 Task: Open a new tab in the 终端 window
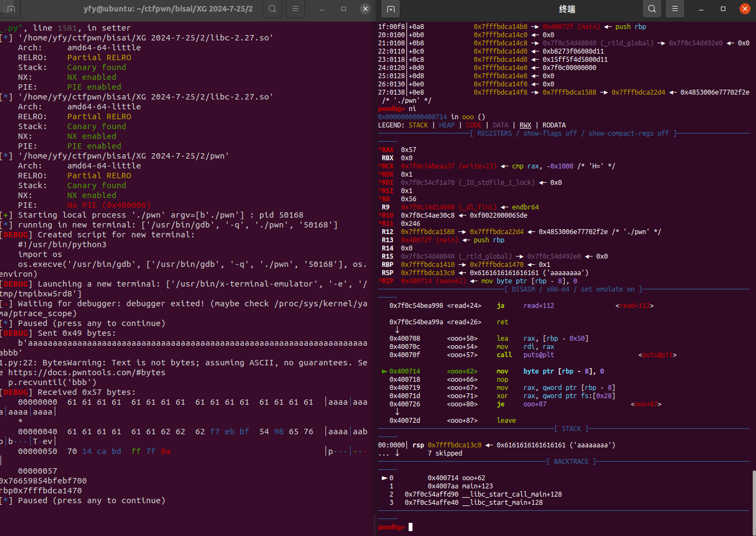(391, 9)
